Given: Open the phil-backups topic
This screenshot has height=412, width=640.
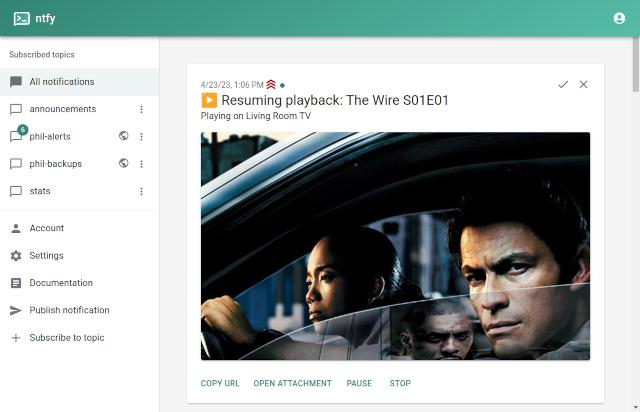Looking at the screenshot, I should tap(79, 164).
